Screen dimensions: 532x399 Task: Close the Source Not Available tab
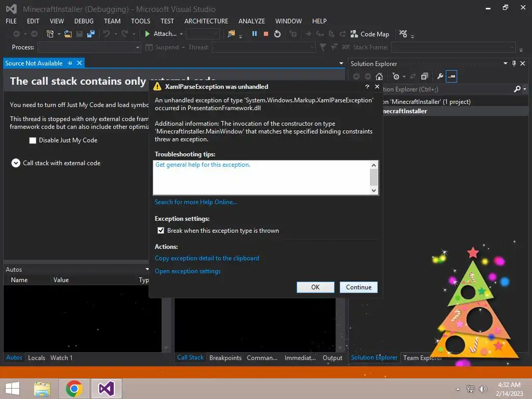[79, 63]
